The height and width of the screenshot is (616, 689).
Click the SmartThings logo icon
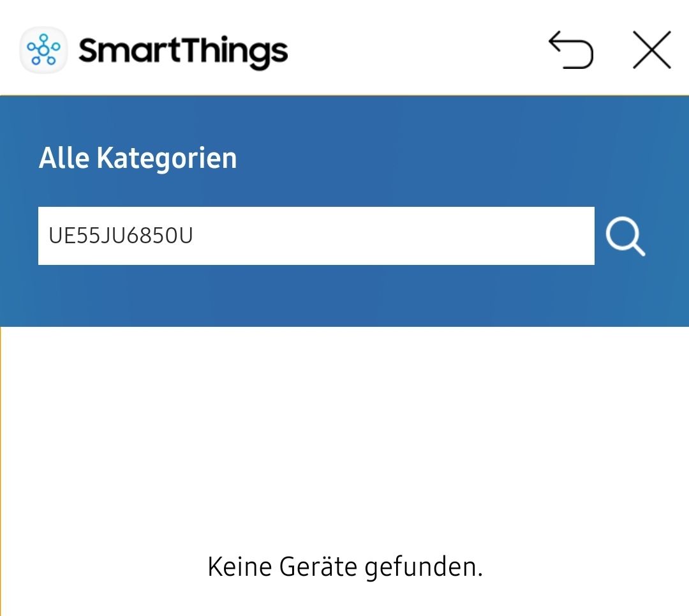43,50
